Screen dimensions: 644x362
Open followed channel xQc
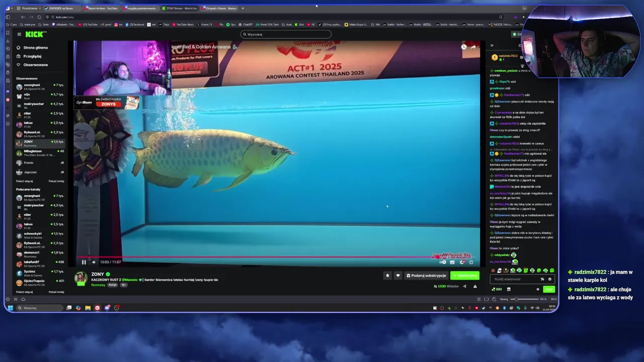40,96
